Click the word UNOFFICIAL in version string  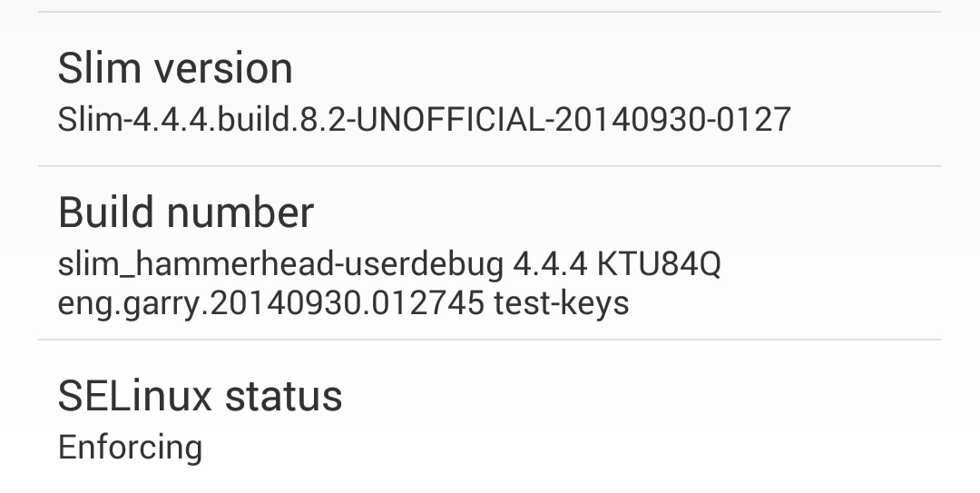pos(450,119)
